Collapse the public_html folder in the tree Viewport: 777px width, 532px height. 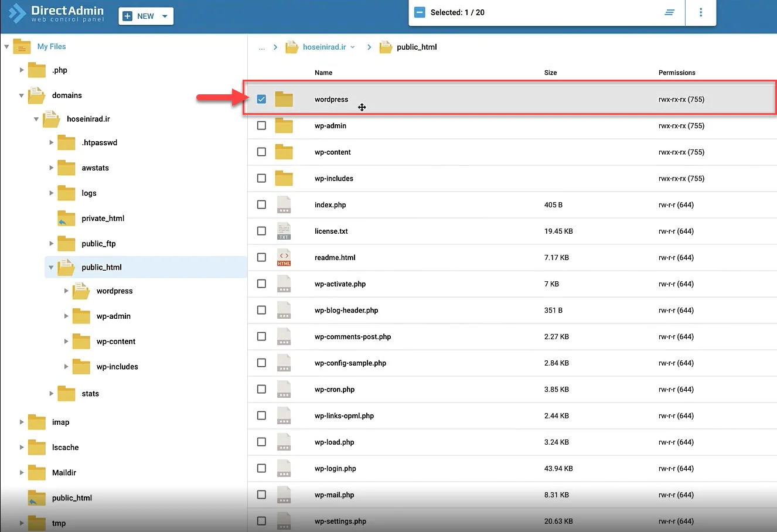52,267
